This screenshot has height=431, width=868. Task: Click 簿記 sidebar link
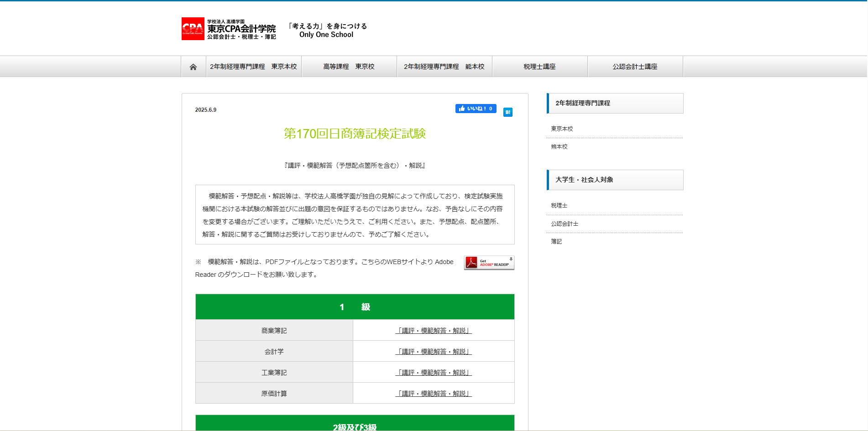(x=556, y=242)
